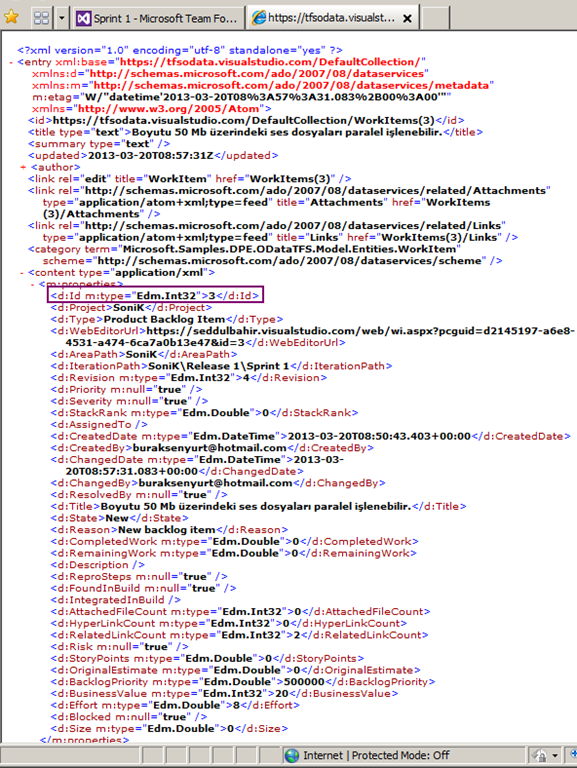Screen dimensions: 577x768
Task: Click the Internet zone globe icon
Action: pos(292,755)
